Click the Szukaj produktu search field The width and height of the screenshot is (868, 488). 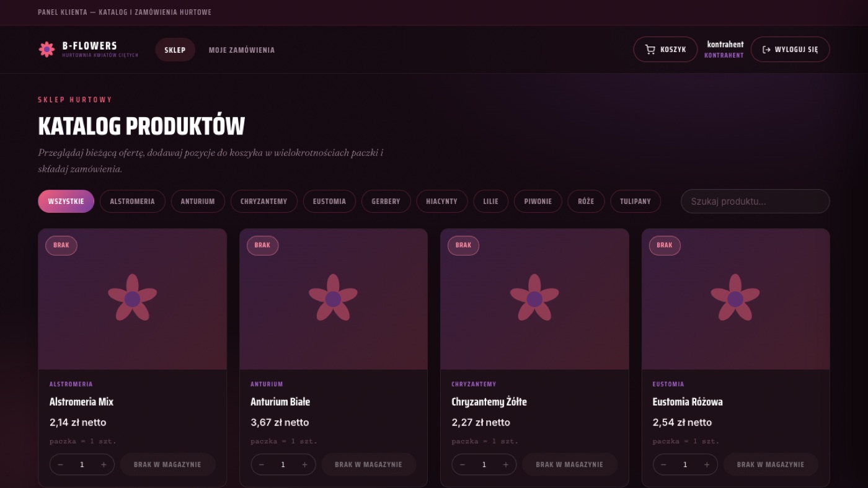[755, 202]
